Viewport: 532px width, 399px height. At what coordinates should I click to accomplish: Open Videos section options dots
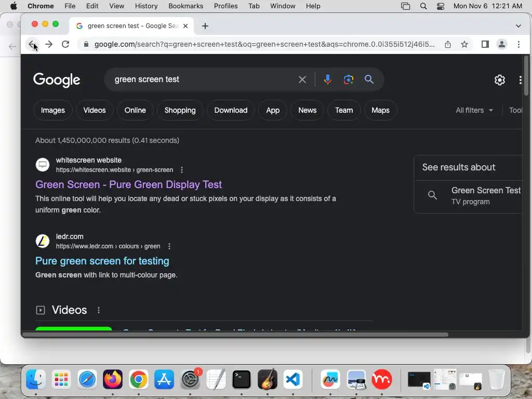click(99, 310)
